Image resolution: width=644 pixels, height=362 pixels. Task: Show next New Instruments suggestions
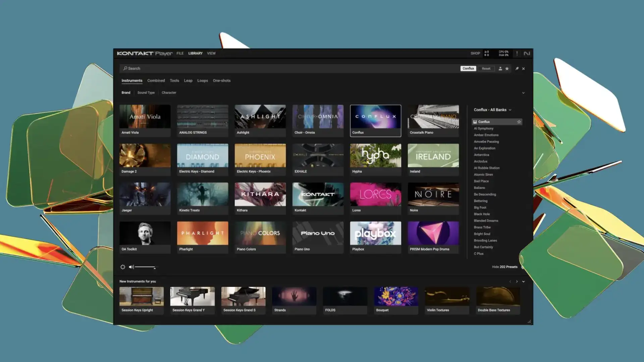[517, 282]
